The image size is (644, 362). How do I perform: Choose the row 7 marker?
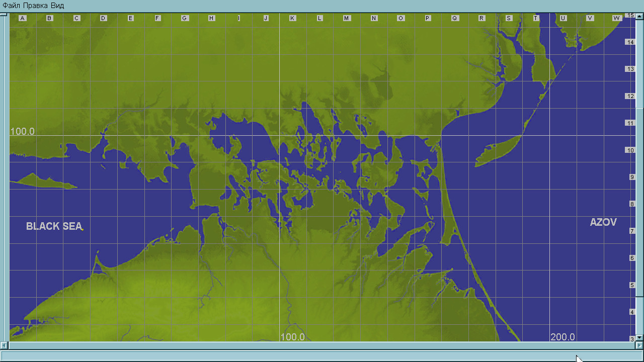(x=632, y=231)
